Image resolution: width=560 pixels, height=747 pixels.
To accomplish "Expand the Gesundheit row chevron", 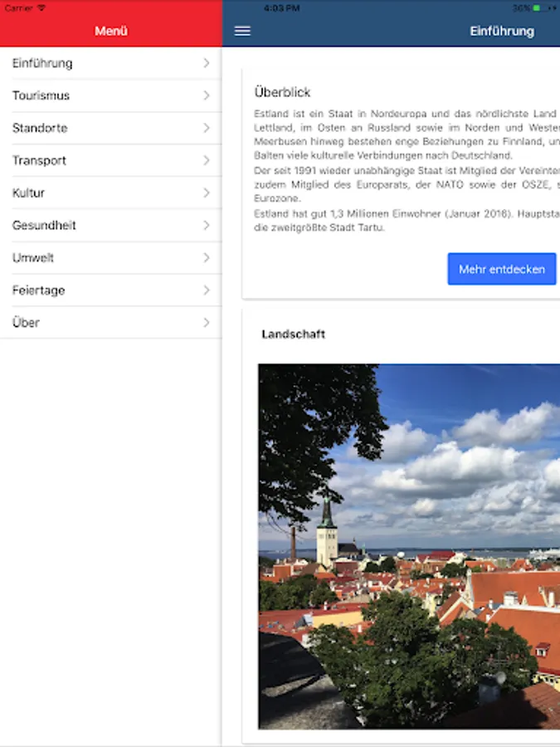I will [207, 225].
